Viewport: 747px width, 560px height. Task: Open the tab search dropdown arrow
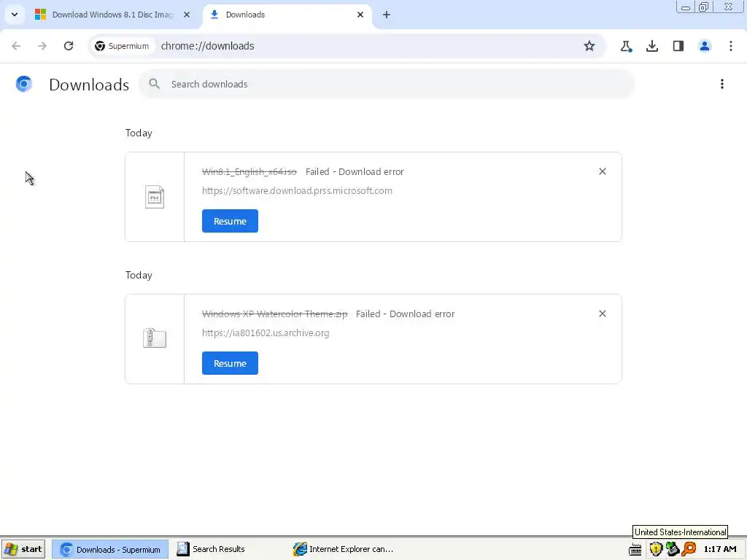[15, 15]
